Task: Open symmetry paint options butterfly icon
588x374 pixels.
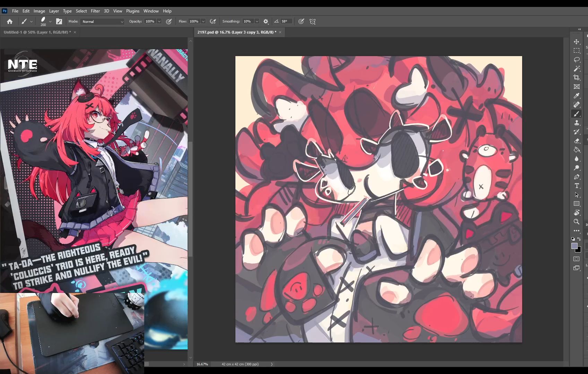Action: tap(313, 21)
